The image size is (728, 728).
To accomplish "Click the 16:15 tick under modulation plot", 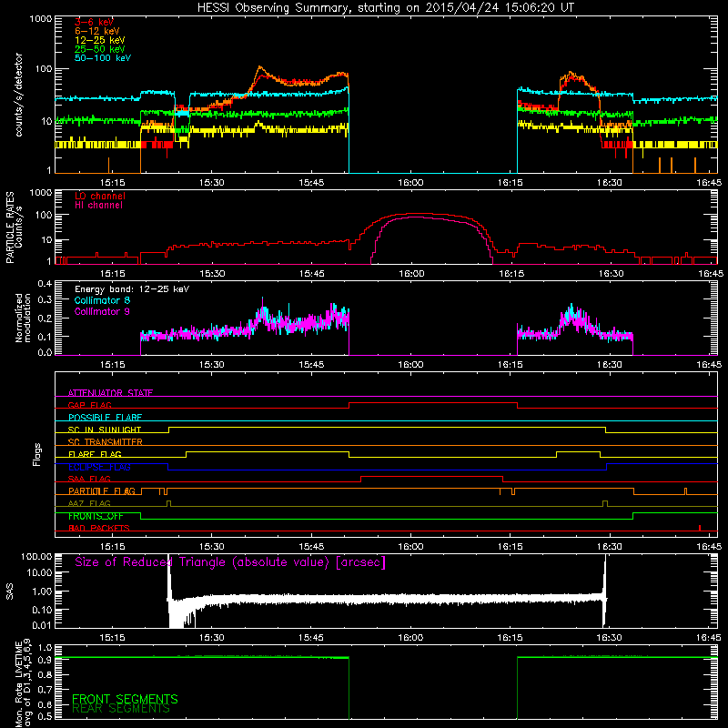I will click(511, 365).
